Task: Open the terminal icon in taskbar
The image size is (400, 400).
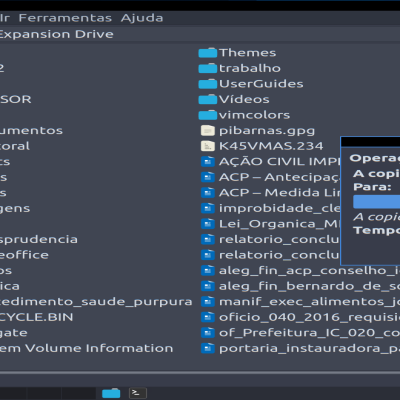Action: coord(138,393)
